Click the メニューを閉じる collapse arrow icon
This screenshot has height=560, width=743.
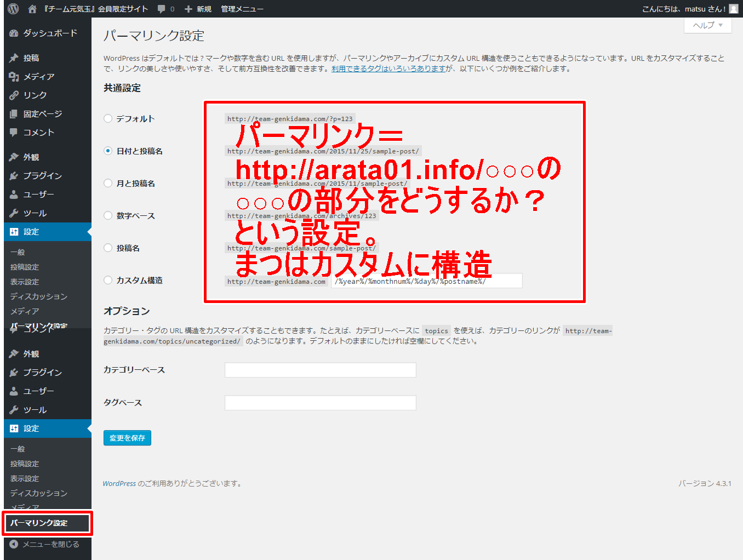14,544
